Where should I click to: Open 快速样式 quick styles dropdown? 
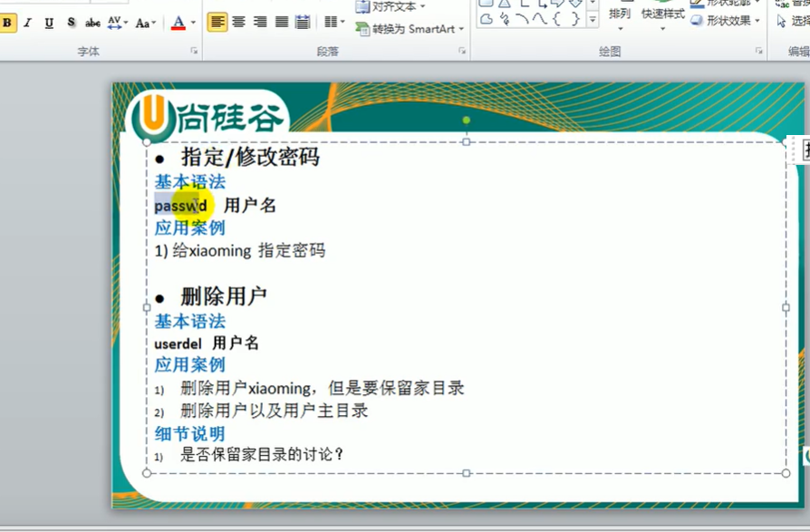663,17
